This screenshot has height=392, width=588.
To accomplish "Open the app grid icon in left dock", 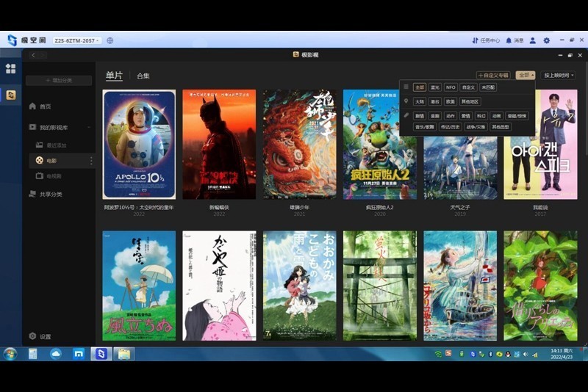I will pos(11,68).
